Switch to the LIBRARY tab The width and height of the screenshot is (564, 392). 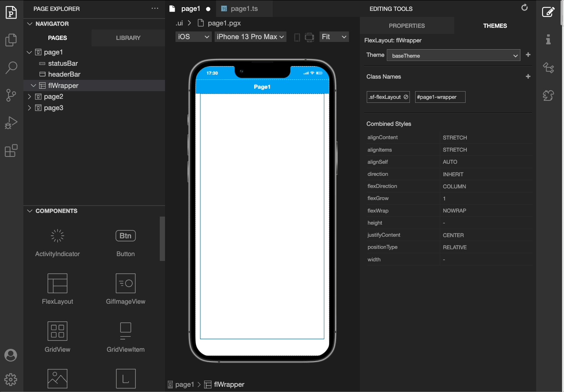pos(128,38)
